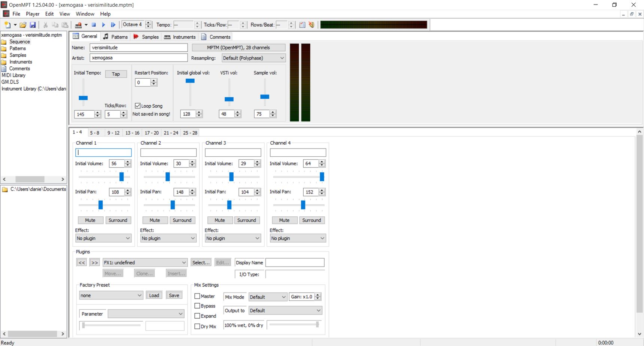Open the Window menu
The height and width of the screenshot is (346, 644).
click(85, 14)
